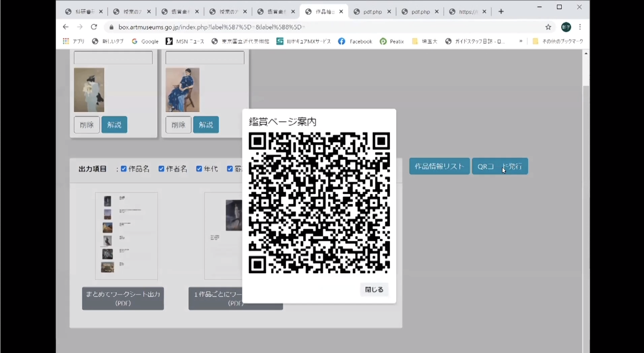Viewport: 644px width, 353px height.
Task: Click the QRコード発行 button
Action: (500, 166)
